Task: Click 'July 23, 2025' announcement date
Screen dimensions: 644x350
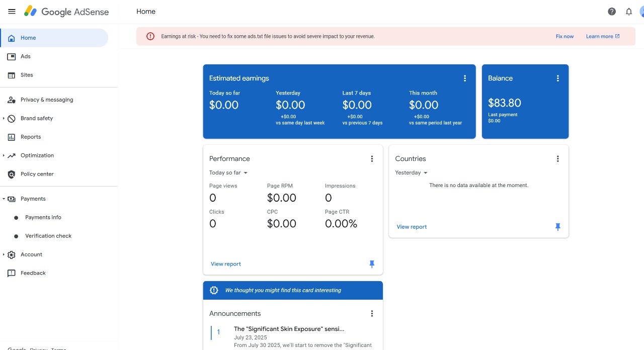Action: (251, 337)
